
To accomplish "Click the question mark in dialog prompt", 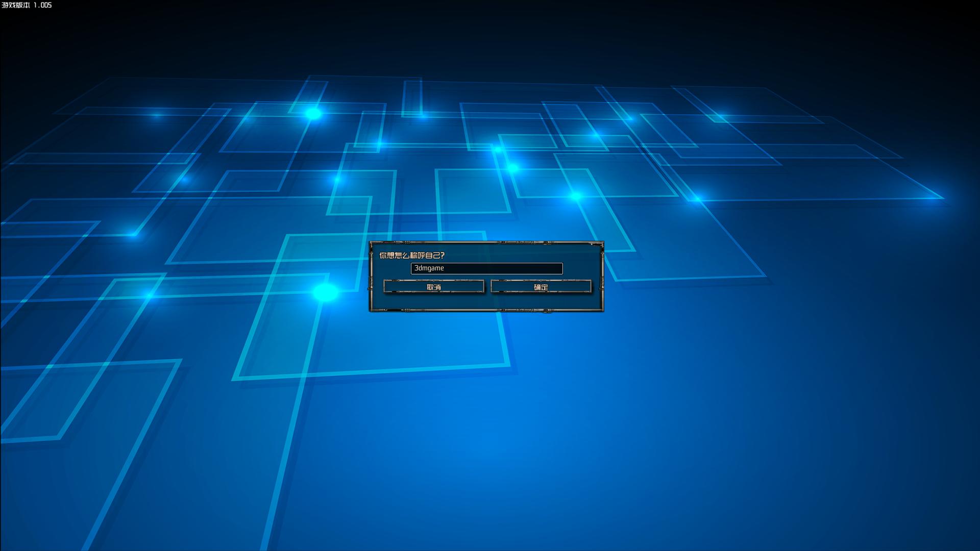I will click(x=443, y=255).
